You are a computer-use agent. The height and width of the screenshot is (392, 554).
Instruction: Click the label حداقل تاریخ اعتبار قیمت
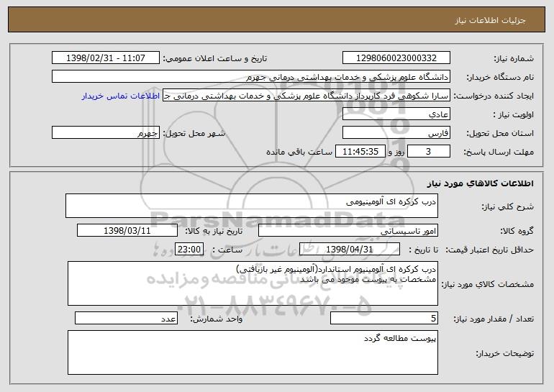(x=489, y=250)
